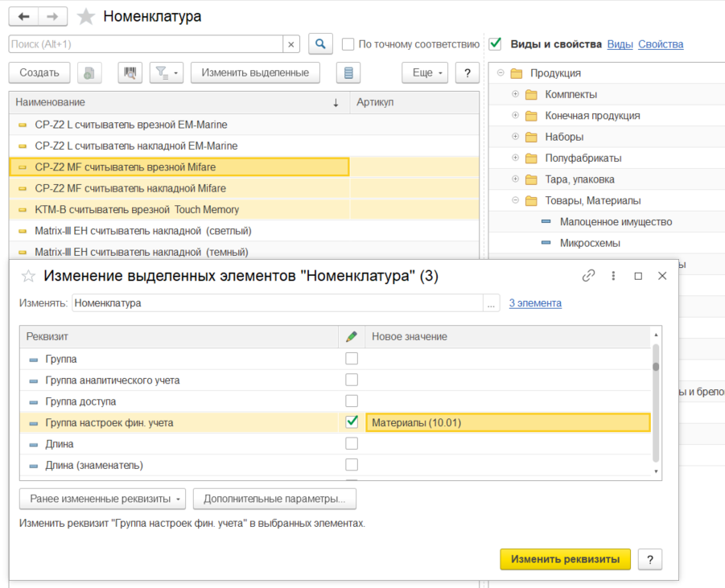Open the 3 элемента link
The width and height of the screenshot is (725, 588).
[x=535, y=303]
